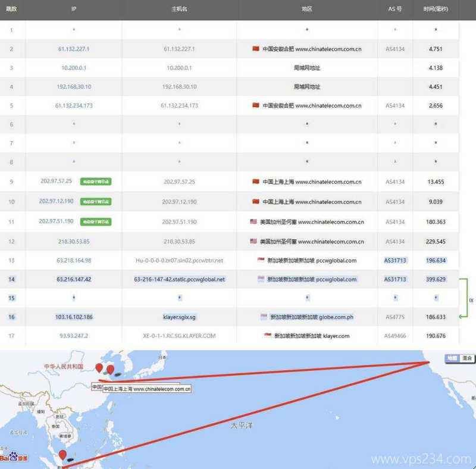Click the Baidu Maps logo on the map

click(12, 457)
